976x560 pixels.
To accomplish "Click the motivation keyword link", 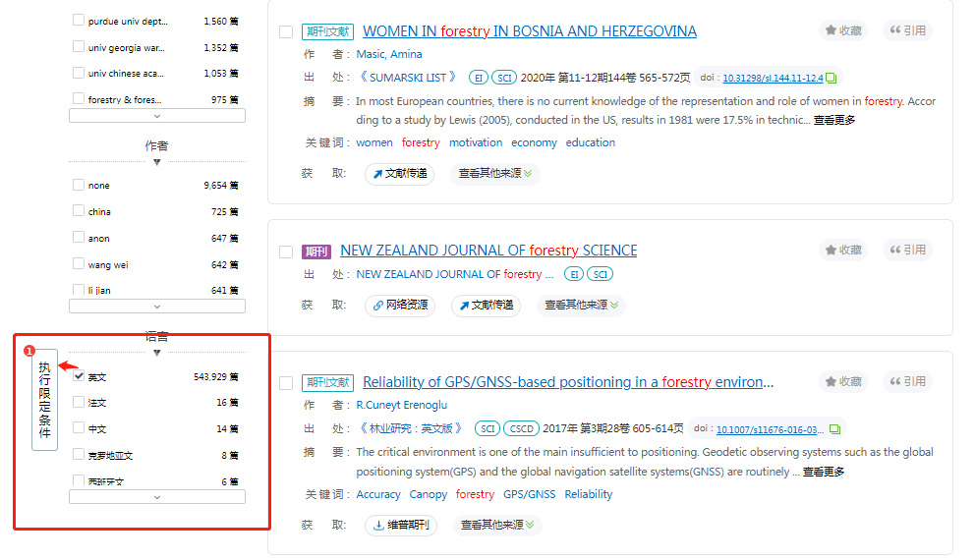I will coord(476,142).
